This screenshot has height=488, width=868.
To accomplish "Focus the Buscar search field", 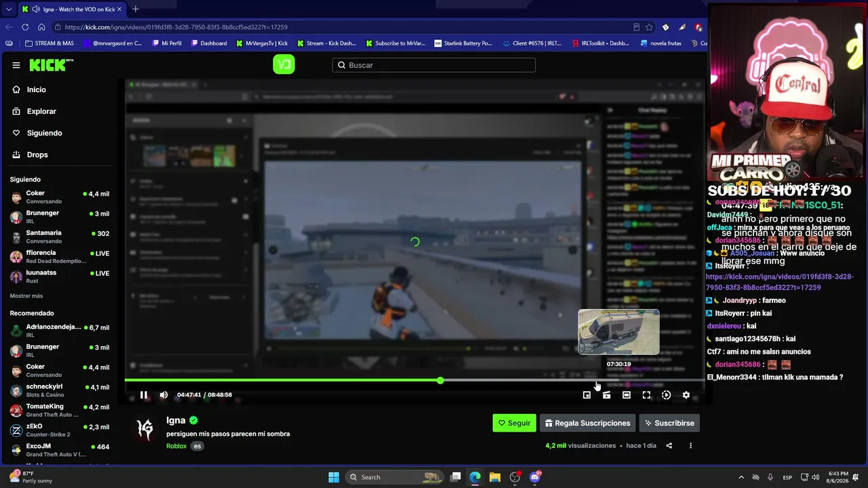I will pos(434,65).
